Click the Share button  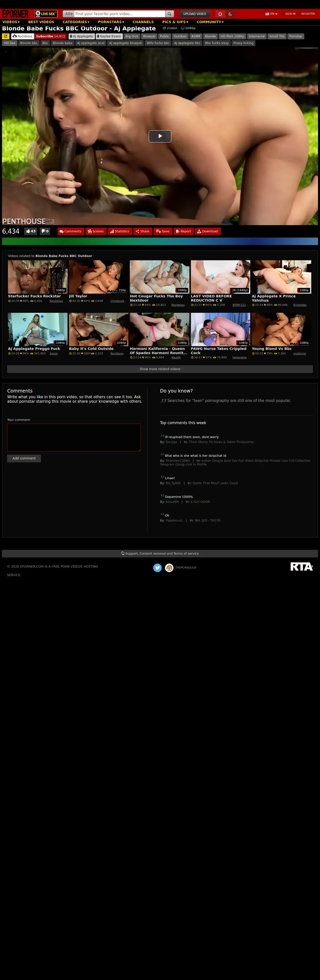coord(143,231)
